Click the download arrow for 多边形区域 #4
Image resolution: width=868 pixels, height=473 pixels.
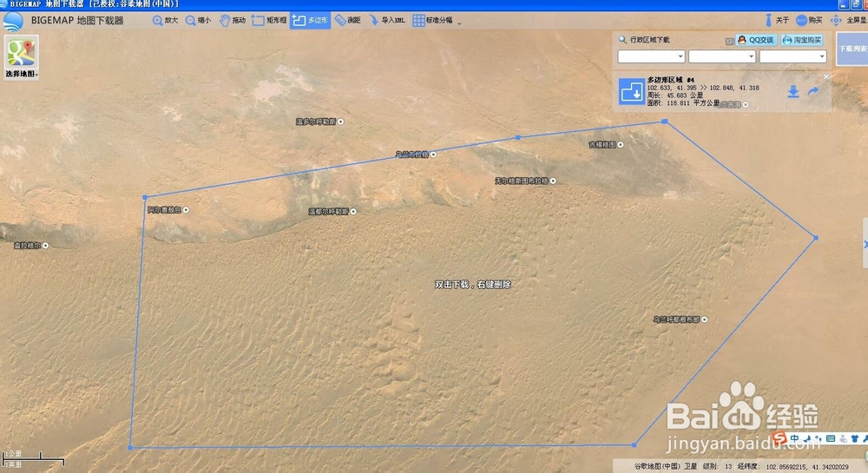coord(793,92)
